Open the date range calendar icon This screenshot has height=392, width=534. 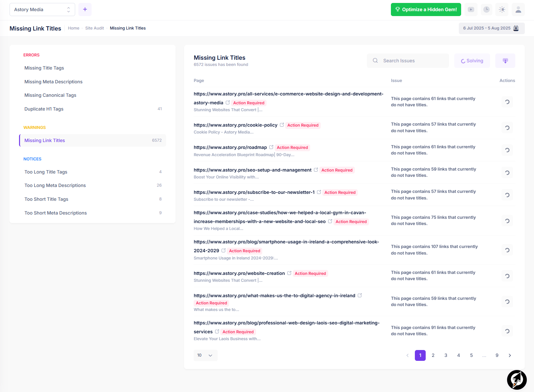tap(516, 28)
